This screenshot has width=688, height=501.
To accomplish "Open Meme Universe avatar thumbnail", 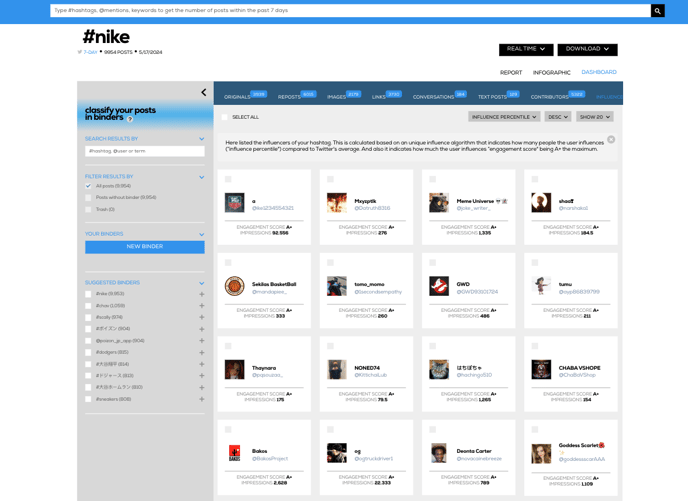I will point(439,203).
